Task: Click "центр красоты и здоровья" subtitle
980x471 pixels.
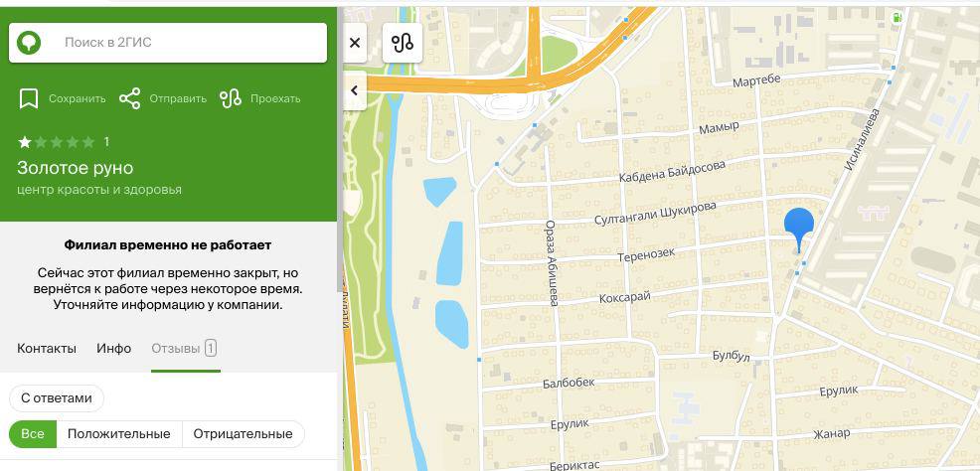Action: pyautogui.click(x=99, y=189)
